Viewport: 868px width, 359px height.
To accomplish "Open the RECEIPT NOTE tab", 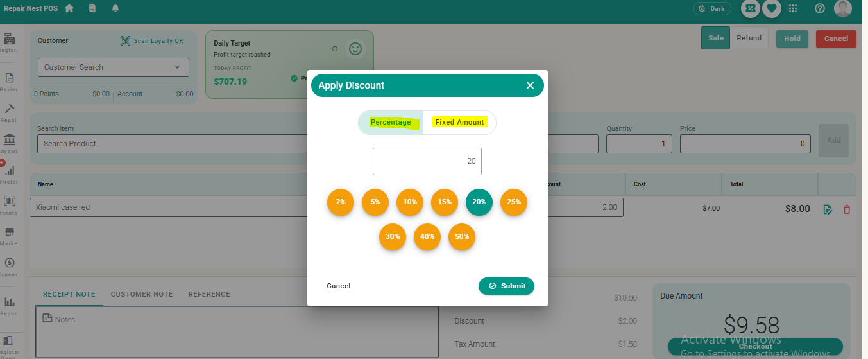I will click(69, 294).
